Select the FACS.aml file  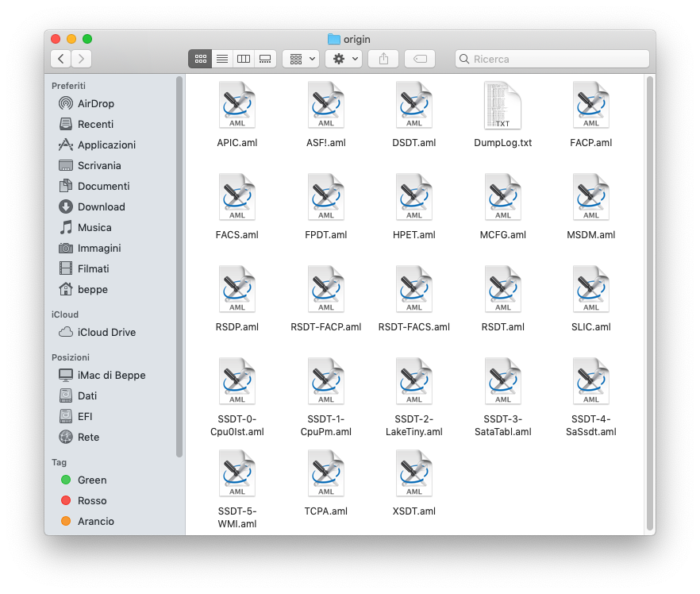[237, 206]
